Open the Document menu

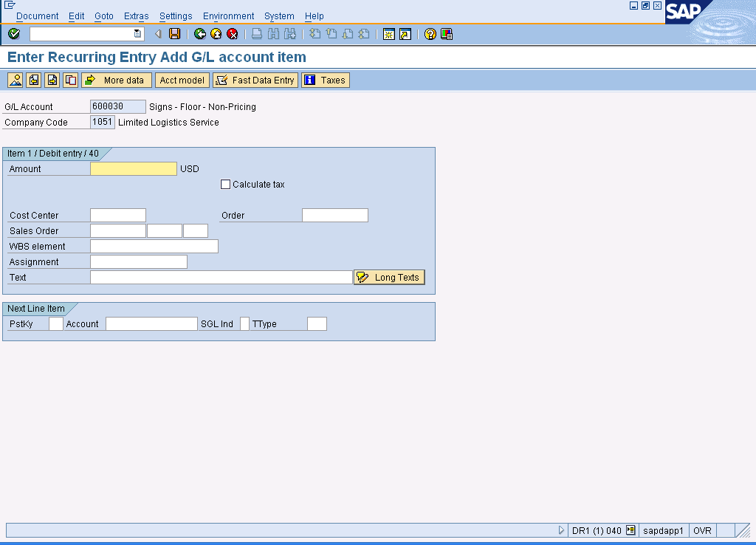tap(37, 16)
